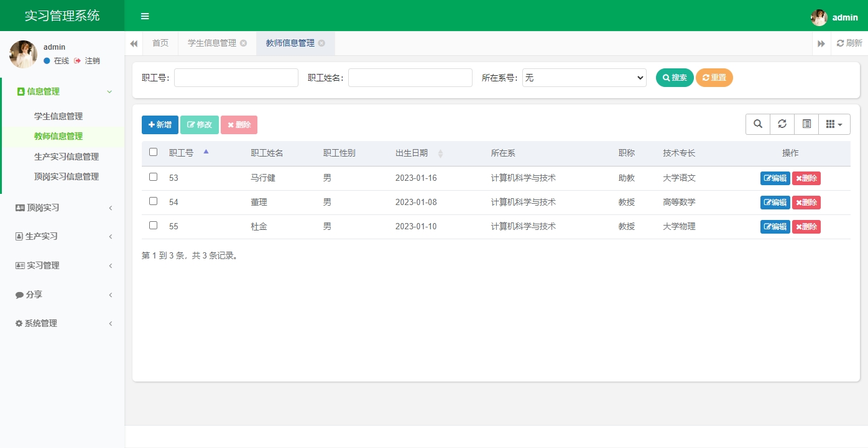Click the pink 删除 toolbar button
Image resolution: width=868 pixels, height=448 pixels.
239,125
